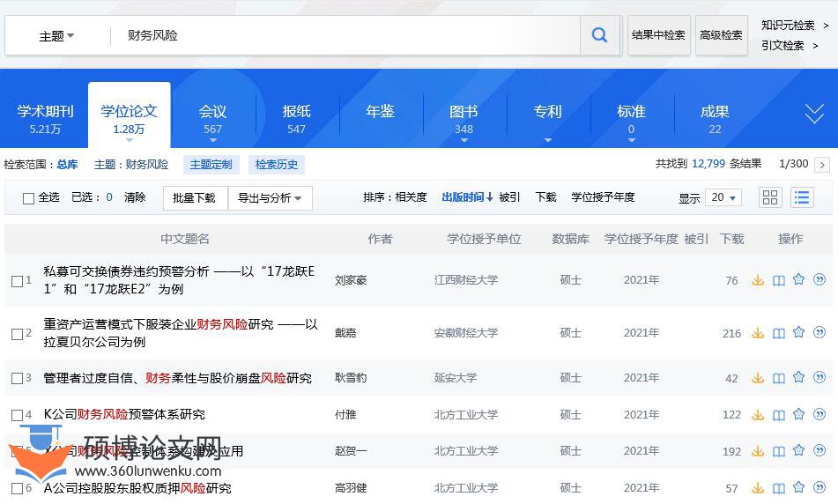Open the 标准 tab
838x504 pixels.
(x=631, y=119)
